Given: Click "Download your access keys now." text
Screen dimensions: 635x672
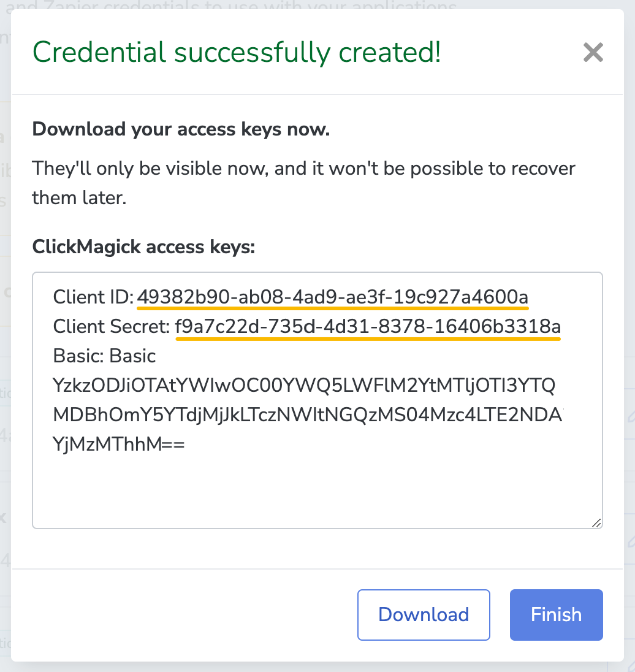Looking at the screenshot, I should tap(181, 130).
